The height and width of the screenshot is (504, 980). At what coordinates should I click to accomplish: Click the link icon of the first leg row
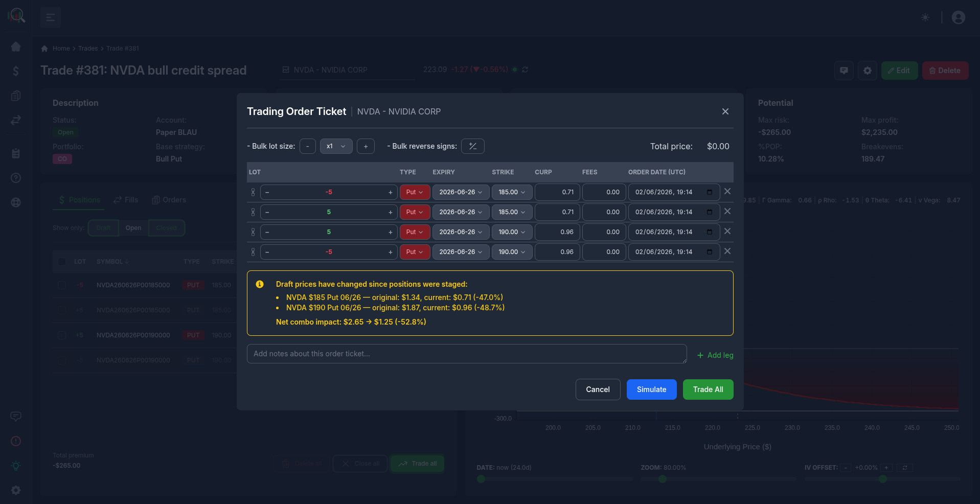253,192
